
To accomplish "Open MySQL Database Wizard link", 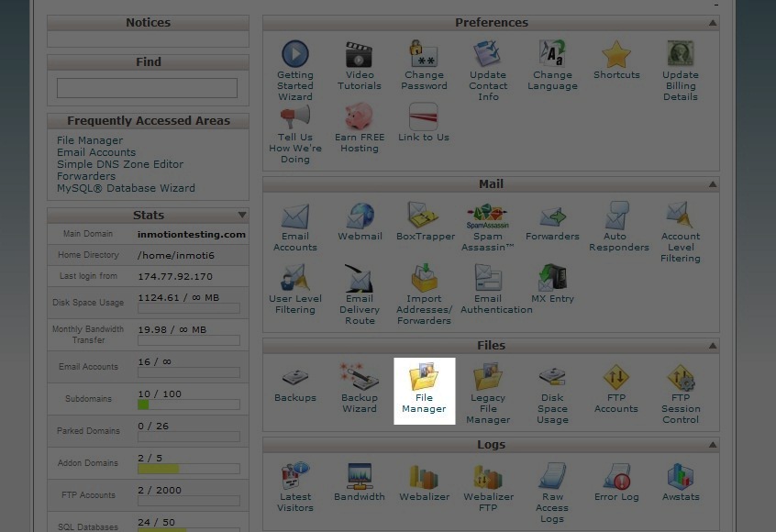I will coord(126,188).
